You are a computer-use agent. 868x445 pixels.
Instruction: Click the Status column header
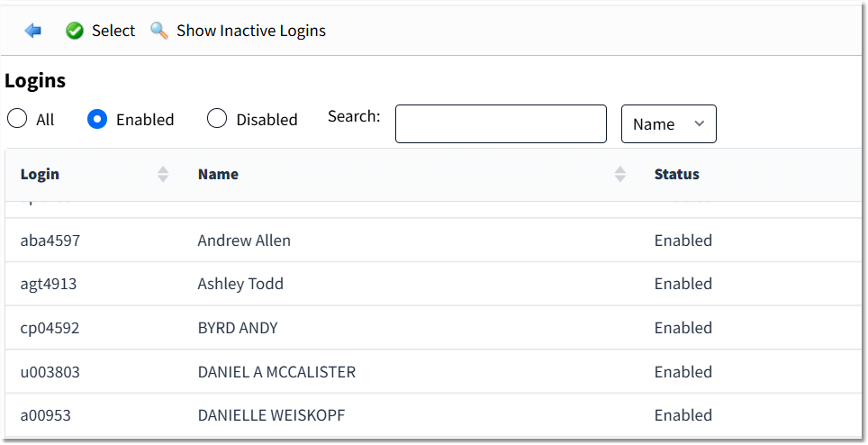(676, 174)
